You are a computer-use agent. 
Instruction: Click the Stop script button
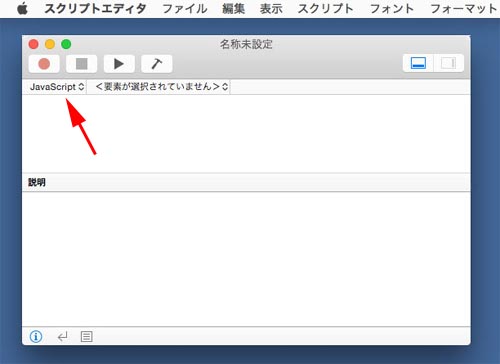tap(82, 64)
